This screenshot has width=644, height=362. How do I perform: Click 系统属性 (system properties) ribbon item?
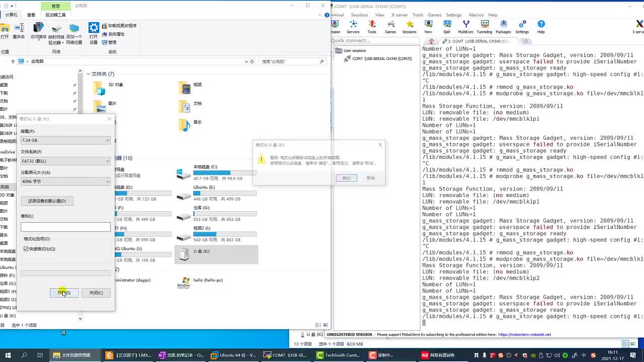(x=113, y=34)
